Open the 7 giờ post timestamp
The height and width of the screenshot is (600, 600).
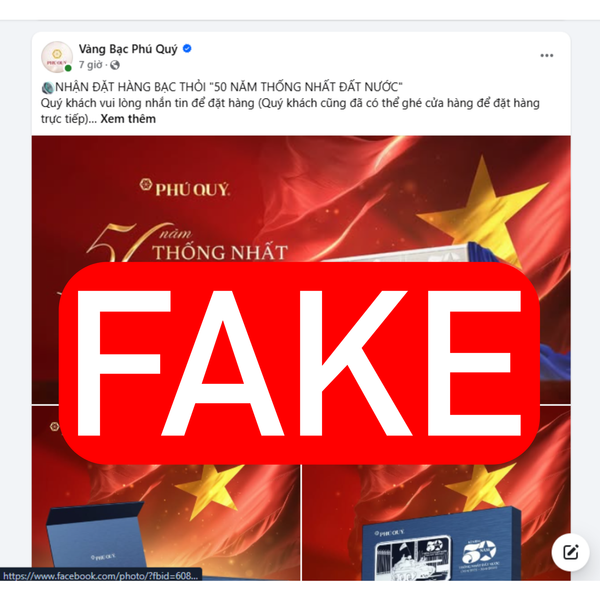pos(90,65)
